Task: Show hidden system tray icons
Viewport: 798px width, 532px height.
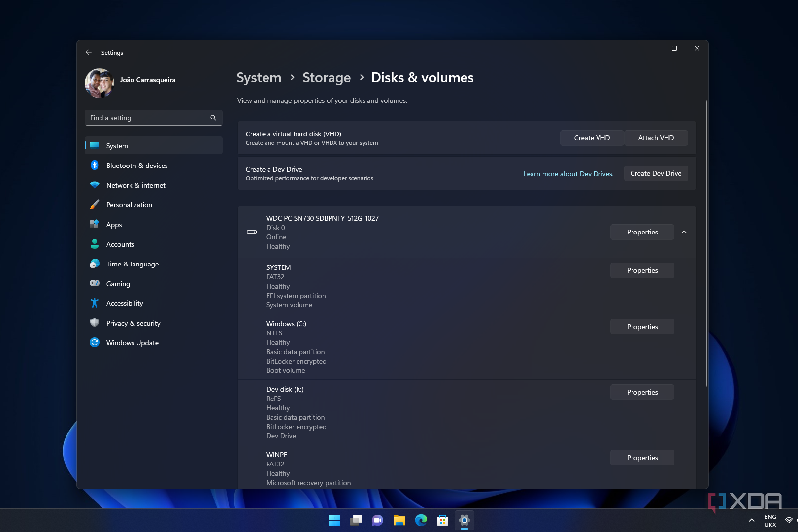Action: click(751, 520)
